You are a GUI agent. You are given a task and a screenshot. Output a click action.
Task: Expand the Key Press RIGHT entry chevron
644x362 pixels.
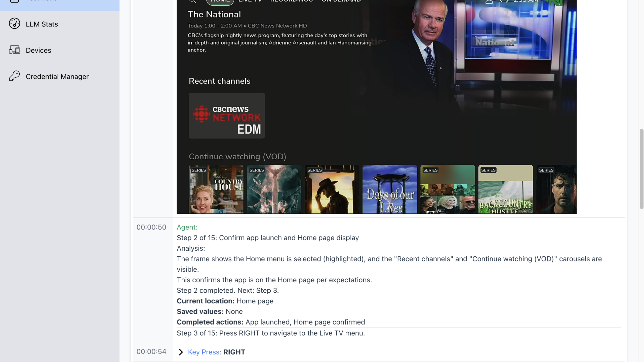[x=181, y=352]
